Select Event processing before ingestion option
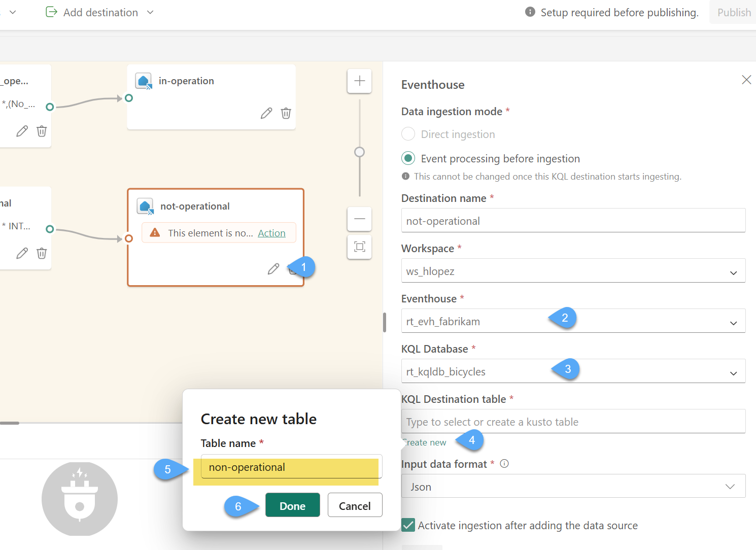The width and height of the screenshot is (756, 550). pos(408,159)
